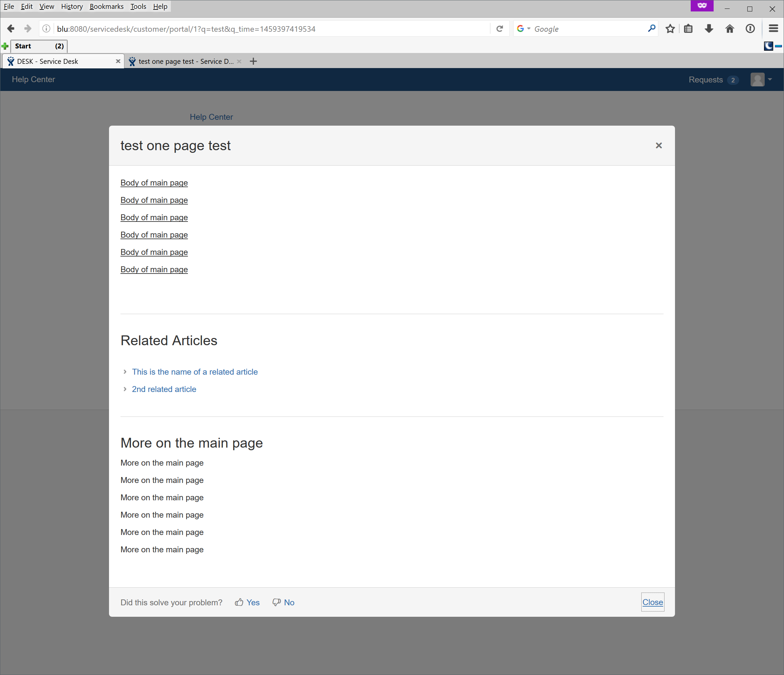
Task: Open the downloads arrow icon
Action: (x=709, y=29)
